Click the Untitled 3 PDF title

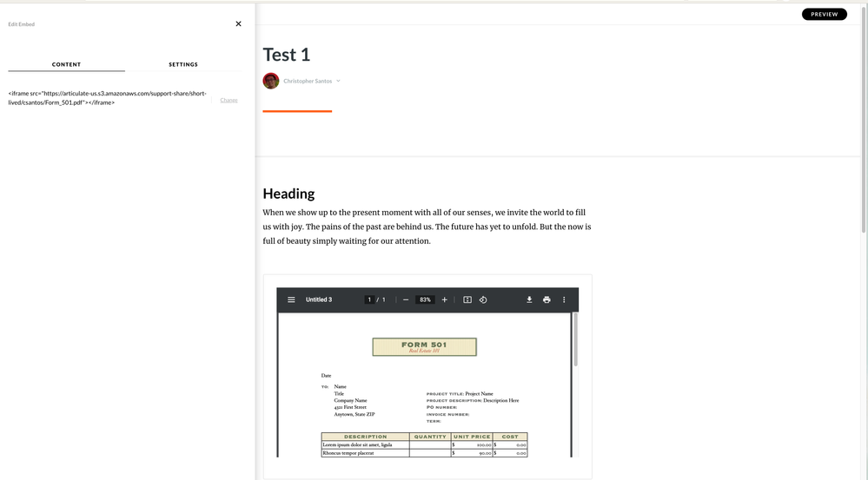[319, 299]
